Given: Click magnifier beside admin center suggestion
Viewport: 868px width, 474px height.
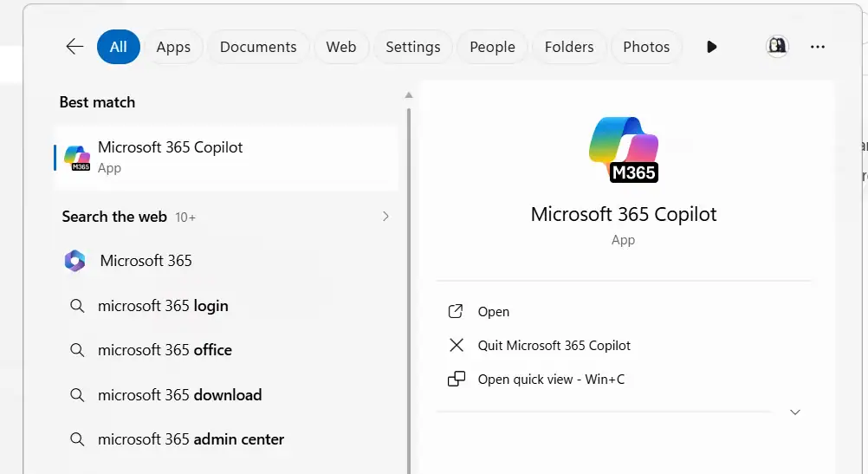Looking at the screenshot, I should pos(77,439).
